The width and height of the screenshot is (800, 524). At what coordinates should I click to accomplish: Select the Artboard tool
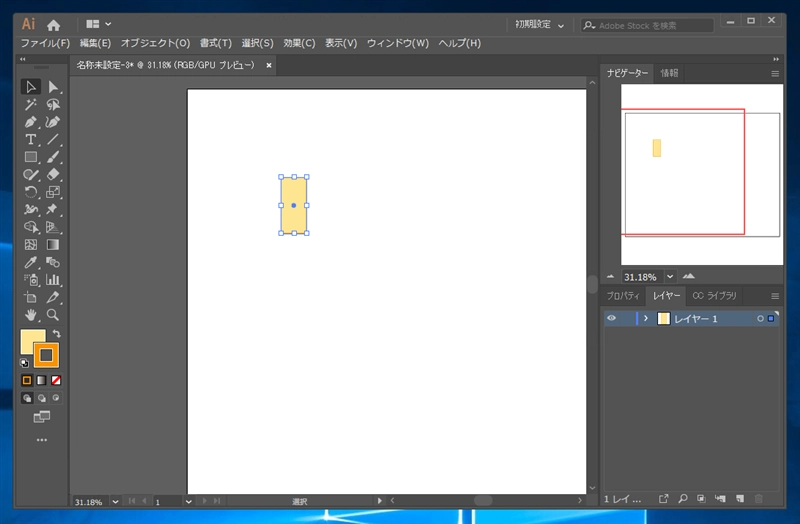(x=31, y=297)
